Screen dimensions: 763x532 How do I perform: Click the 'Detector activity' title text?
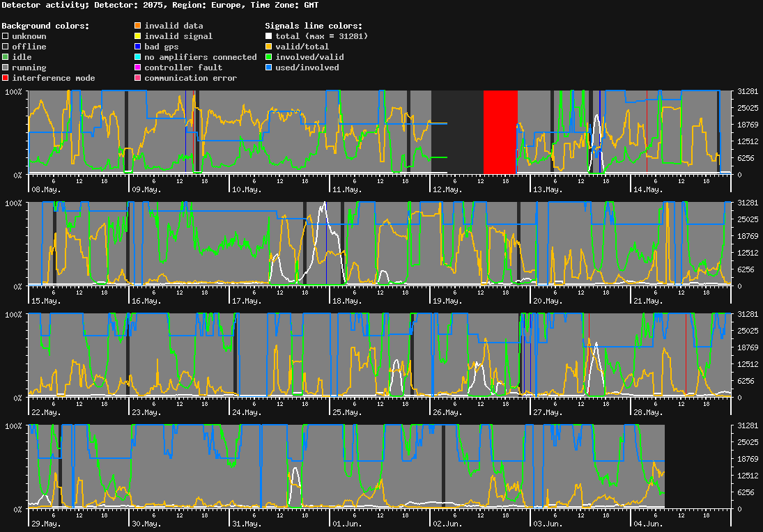click(x=45, y=5)
